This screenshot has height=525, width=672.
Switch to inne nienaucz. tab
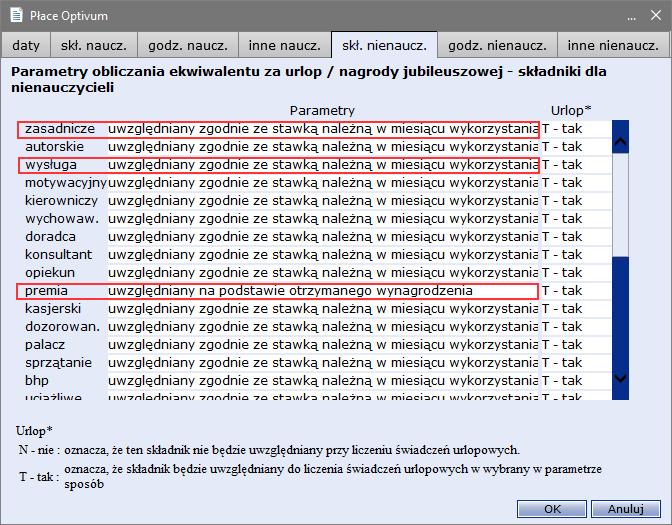(613, 45)
